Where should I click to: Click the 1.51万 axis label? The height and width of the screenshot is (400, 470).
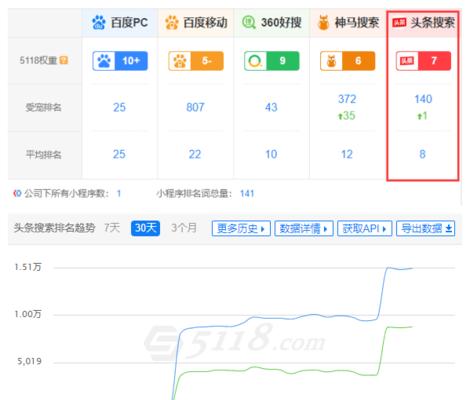28,267
